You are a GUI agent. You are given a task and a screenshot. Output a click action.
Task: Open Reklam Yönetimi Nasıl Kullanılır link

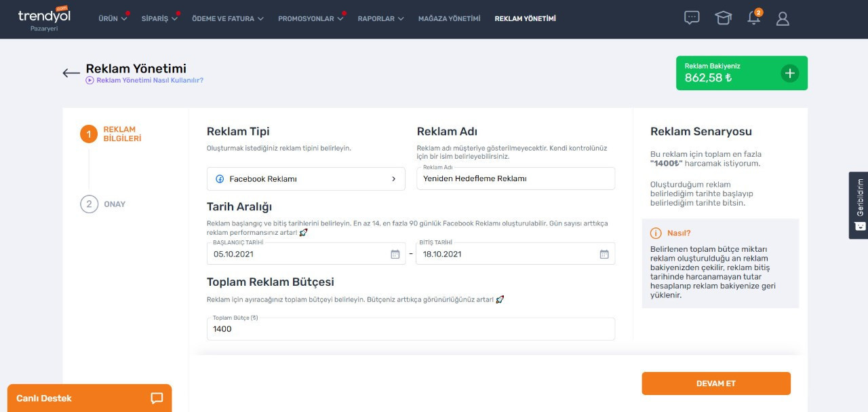(x=149, y=80)
